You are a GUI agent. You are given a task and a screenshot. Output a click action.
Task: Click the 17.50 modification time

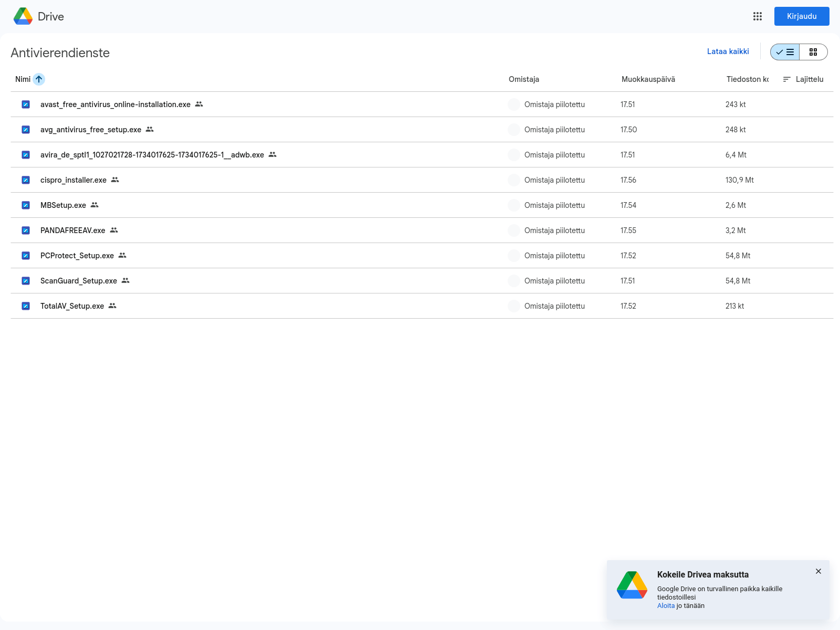click(628, 130)
